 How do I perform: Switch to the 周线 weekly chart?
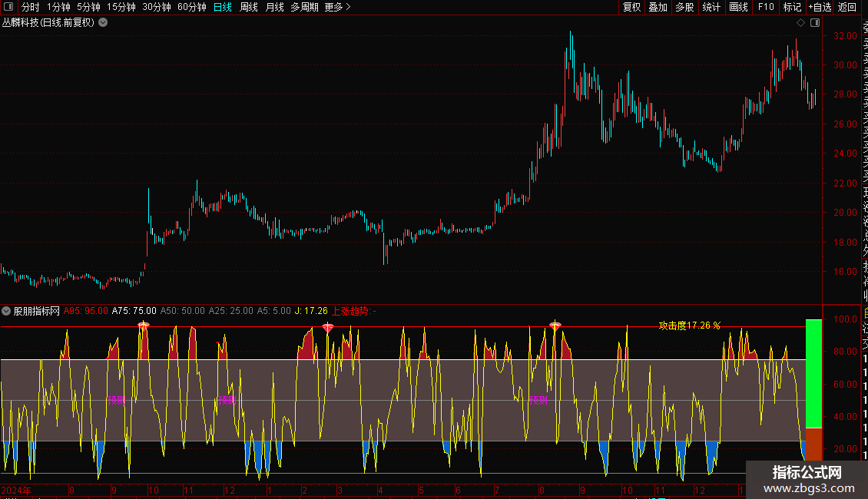[249, 7]
